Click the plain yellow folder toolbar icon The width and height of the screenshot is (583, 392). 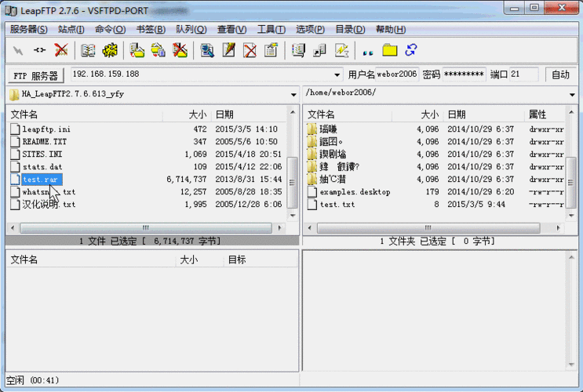point(390,50)
